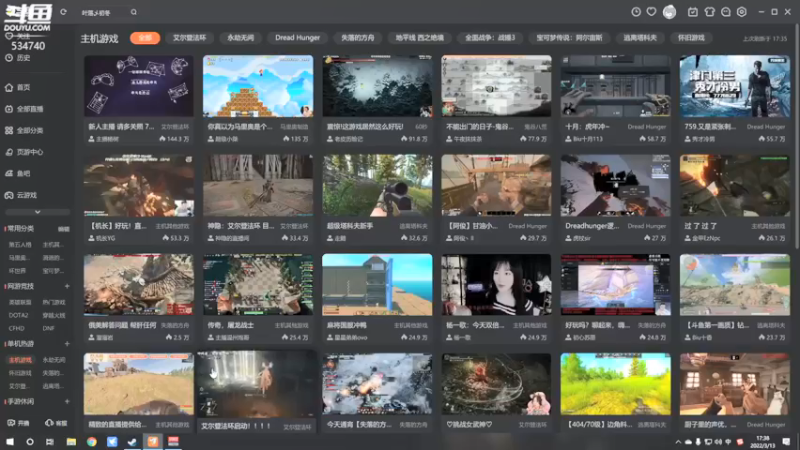Open Windows Start menu

click(x=10, y=442)
